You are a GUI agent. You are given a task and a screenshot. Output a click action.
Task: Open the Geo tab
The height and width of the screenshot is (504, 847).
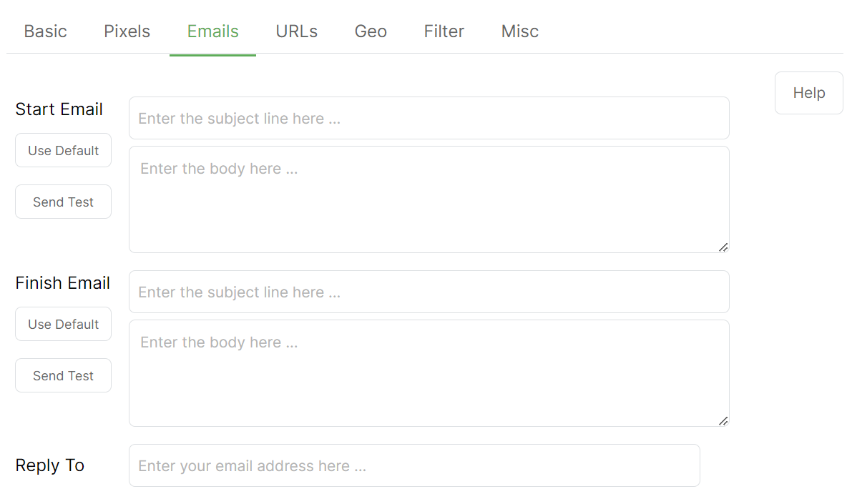coord(371,31)
